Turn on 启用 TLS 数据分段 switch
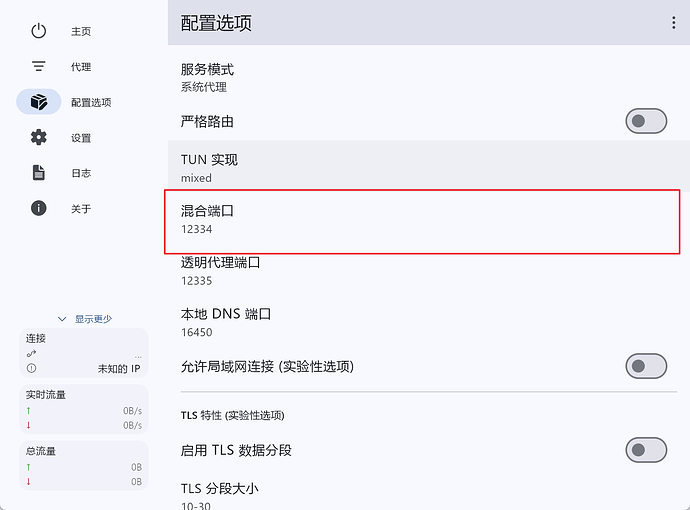 646,450
